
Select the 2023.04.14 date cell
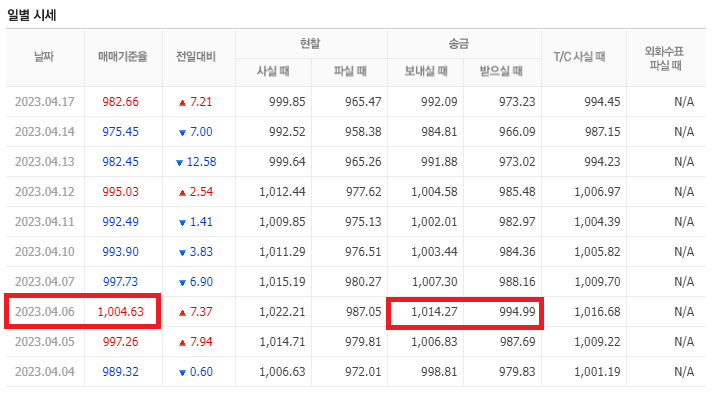45,132
